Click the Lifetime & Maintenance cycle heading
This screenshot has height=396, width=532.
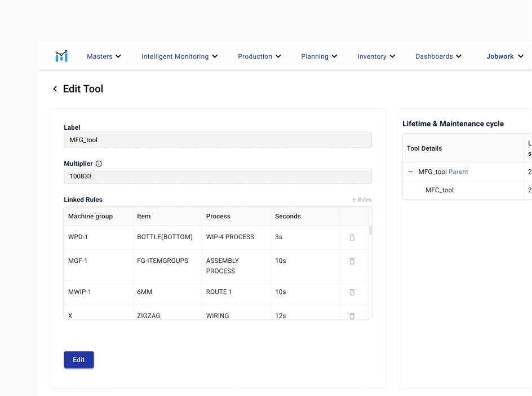453,124
